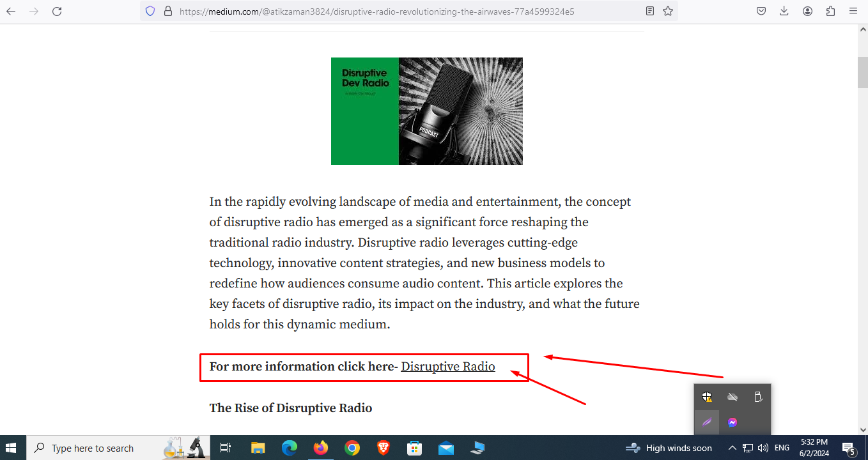Launch Brave browser from the taskbar

pyautogui.click(x=383, y=448)
